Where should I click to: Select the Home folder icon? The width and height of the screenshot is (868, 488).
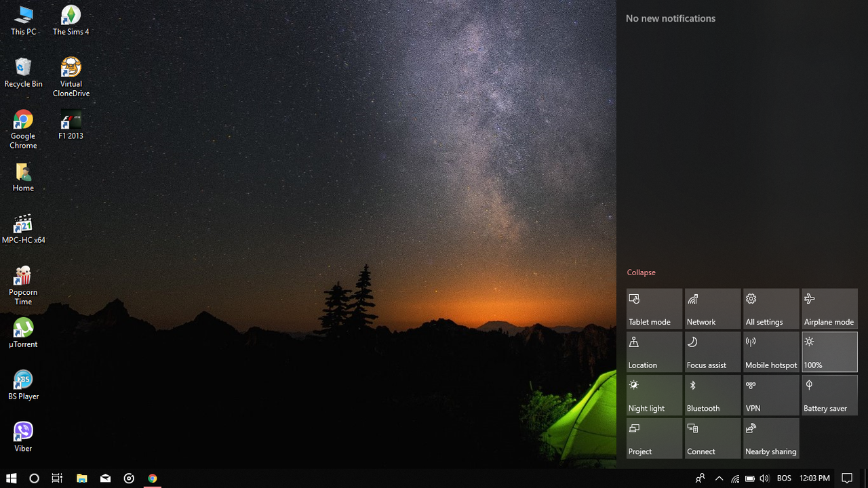(x=23, y=177)
